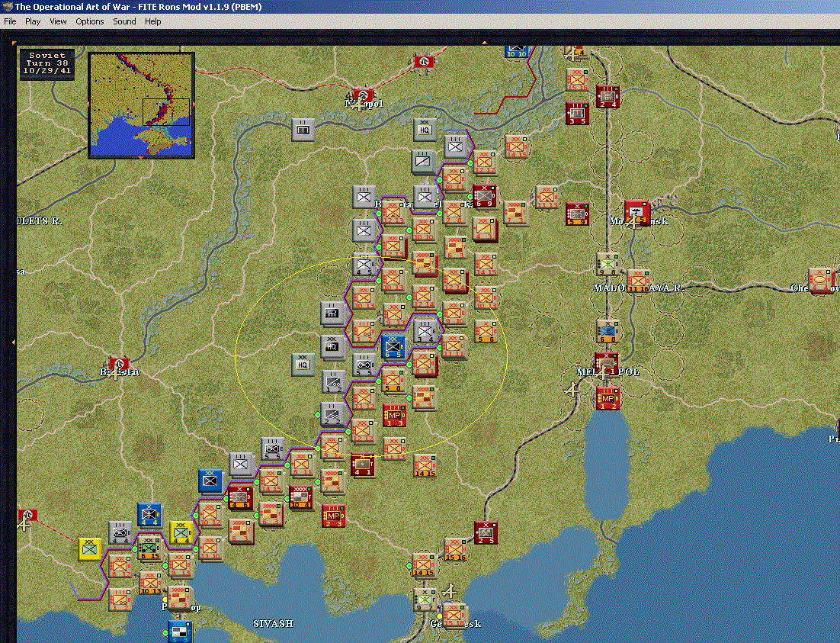Image resolution: width=840 pixels, height=643 pixels.
Task: Select the grey 5-5 regiment marked E
Action: pos(273,448)
